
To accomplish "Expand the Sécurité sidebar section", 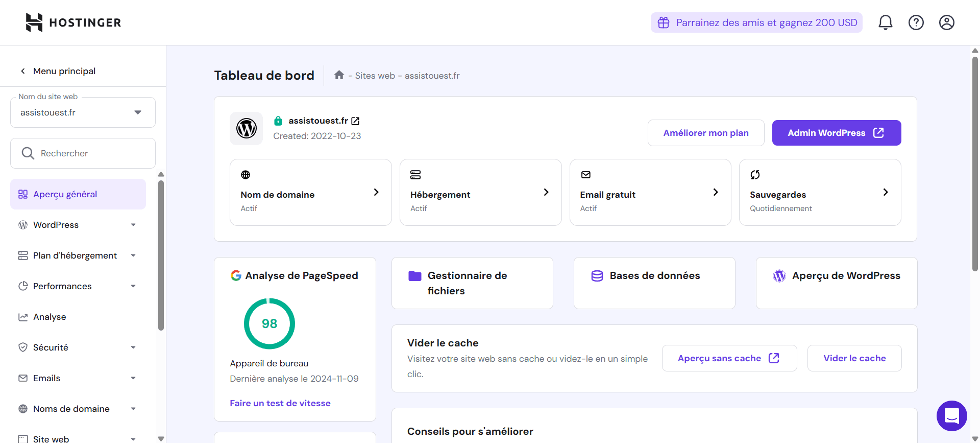I will [x=78, y=347].
